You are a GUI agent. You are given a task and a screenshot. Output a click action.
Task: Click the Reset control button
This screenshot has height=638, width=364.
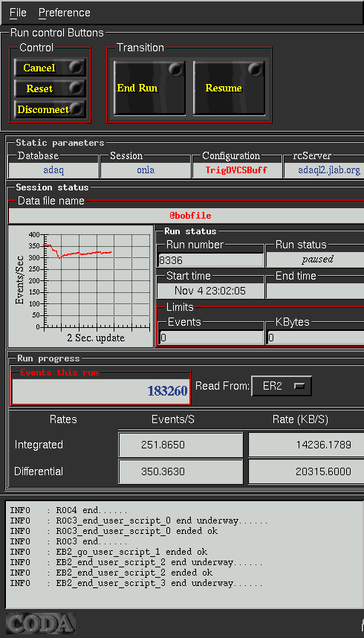pyautogui.click(x=50, y=88)
